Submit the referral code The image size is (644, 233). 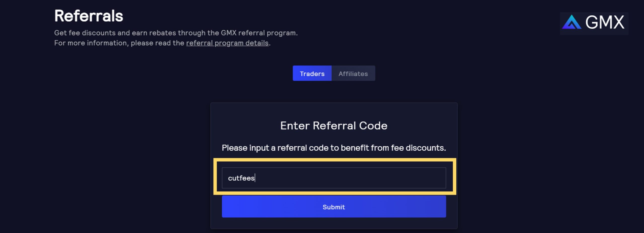(334, 207)
